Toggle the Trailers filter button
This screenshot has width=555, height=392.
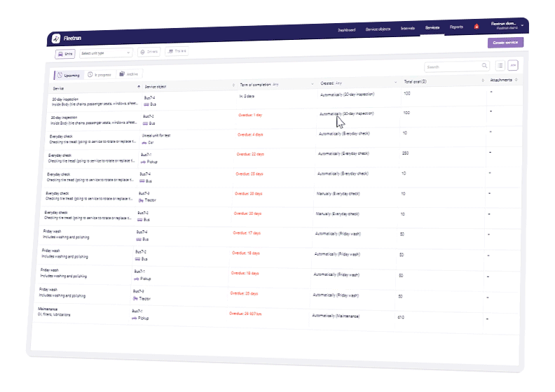click(176, 52)
